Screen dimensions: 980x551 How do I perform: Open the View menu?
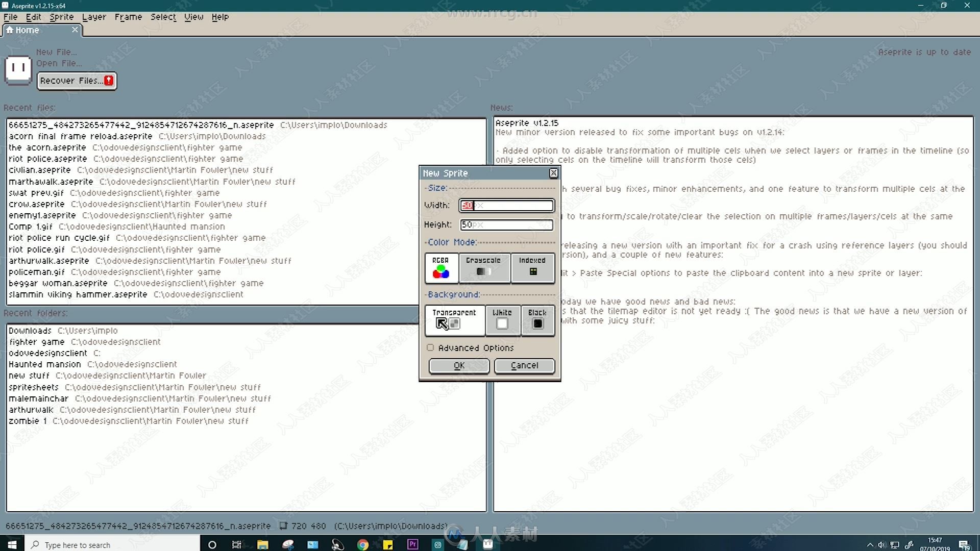(194, 17)
